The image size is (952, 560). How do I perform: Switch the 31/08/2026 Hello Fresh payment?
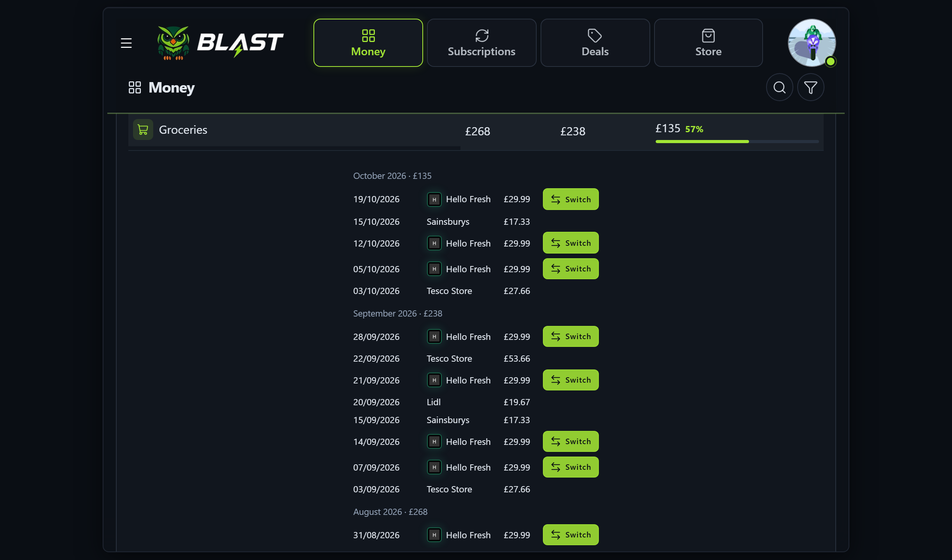(570, 535)
